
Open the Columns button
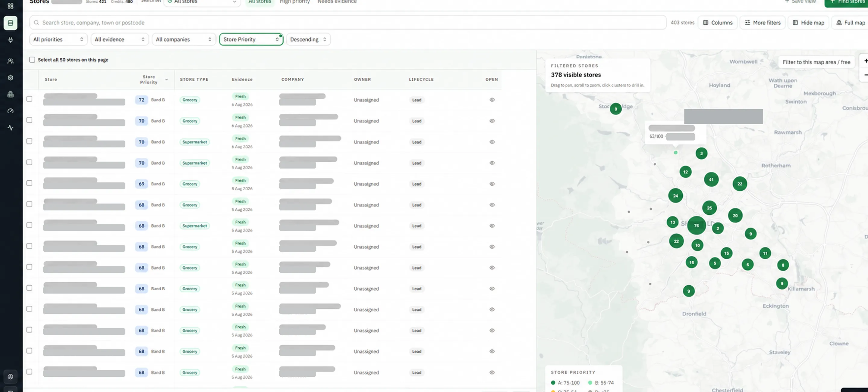click(x=718, y=23)
